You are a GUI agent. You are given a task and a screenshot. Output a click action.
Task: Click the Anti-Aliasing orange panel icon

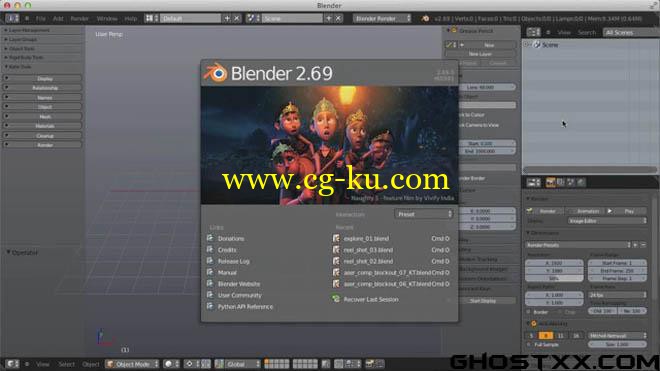(x=534, y=323)
